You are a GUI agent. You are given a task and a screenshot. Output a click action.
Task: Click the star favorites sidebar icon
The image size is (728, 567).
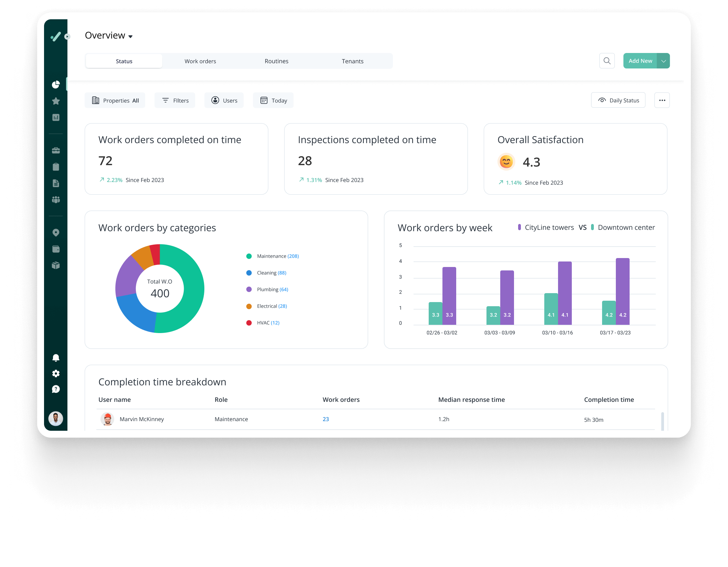tap(56, 101)
